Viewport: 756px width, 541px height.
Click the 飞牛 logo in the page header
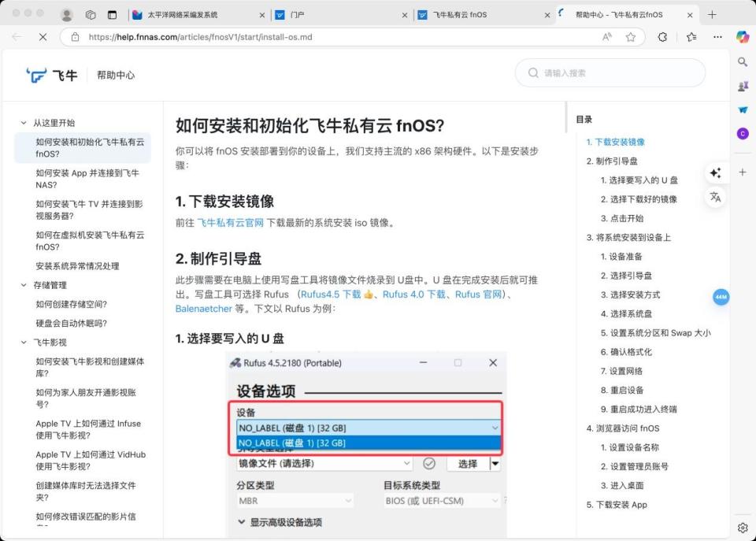click(x=50, y=76)
